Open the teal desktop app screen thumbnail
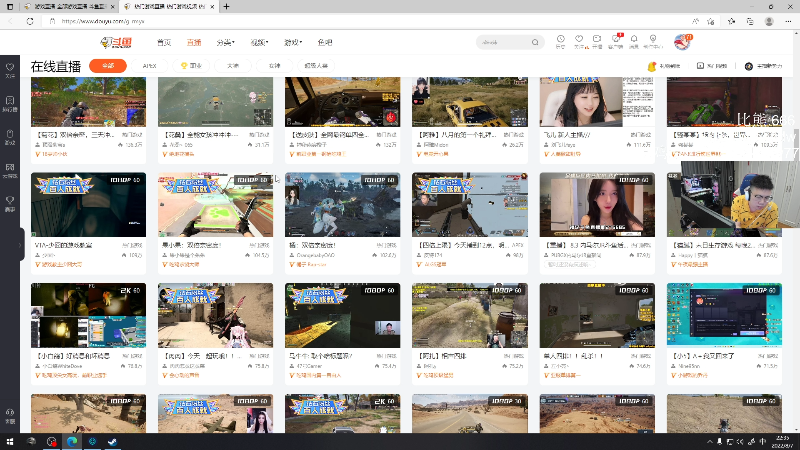Viewport: 800px width, 450px height. [724, 315]
